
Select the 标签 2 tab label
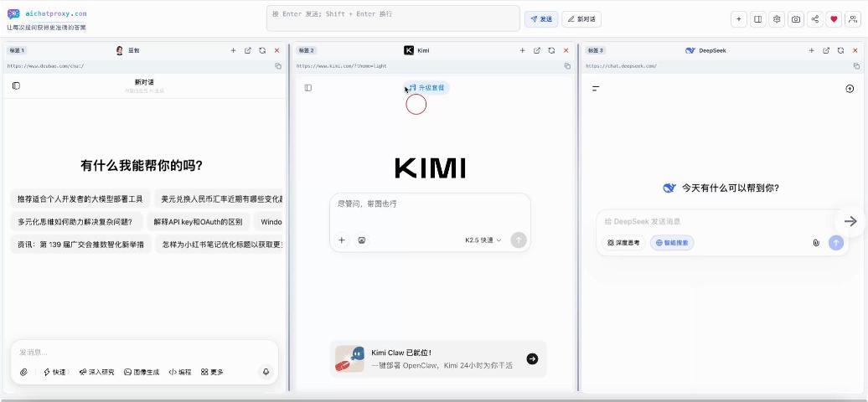306,50
